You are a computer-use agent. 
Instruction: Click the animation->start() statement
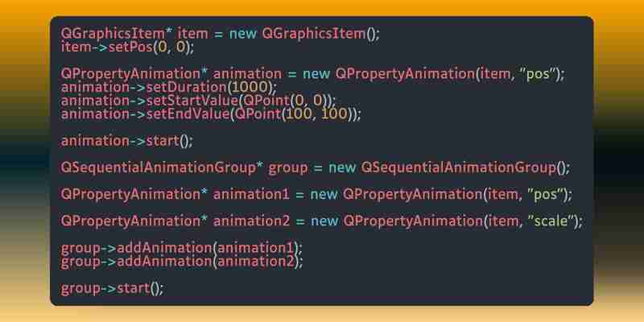click(x=127, y=141)
